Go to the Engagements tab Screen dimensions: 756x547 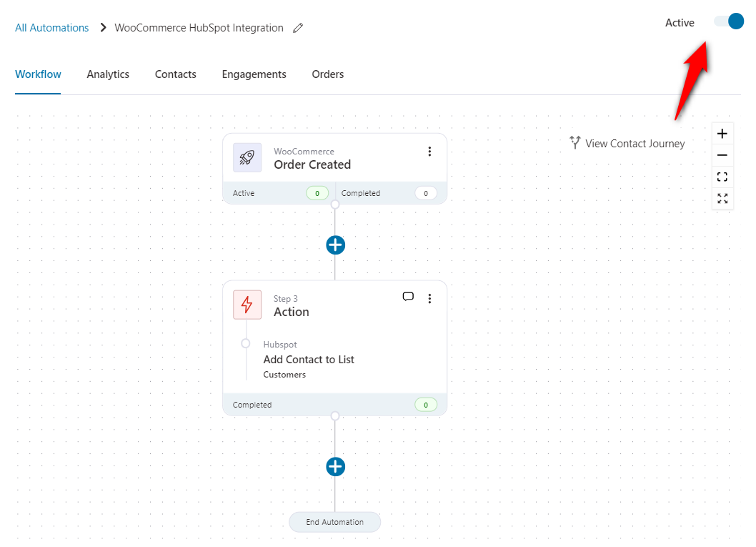coord(254,74)
